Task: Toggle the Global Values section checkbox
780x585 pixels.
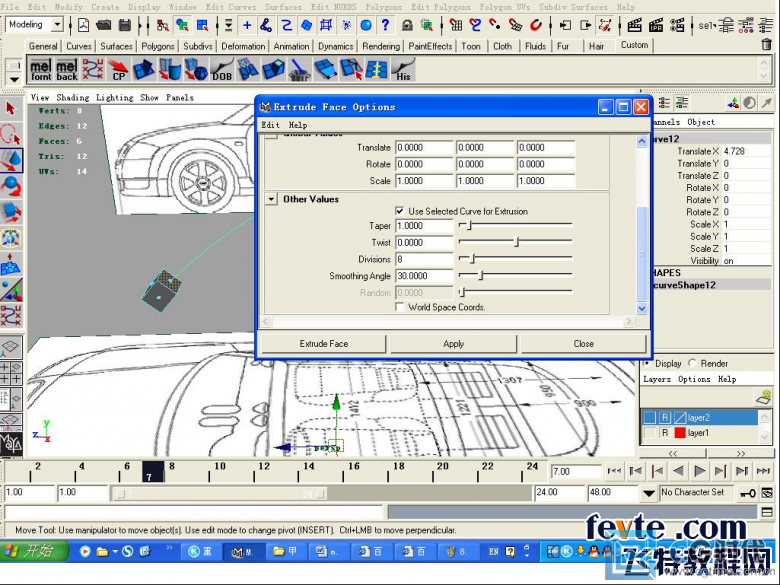Action: tap(271, 135)
